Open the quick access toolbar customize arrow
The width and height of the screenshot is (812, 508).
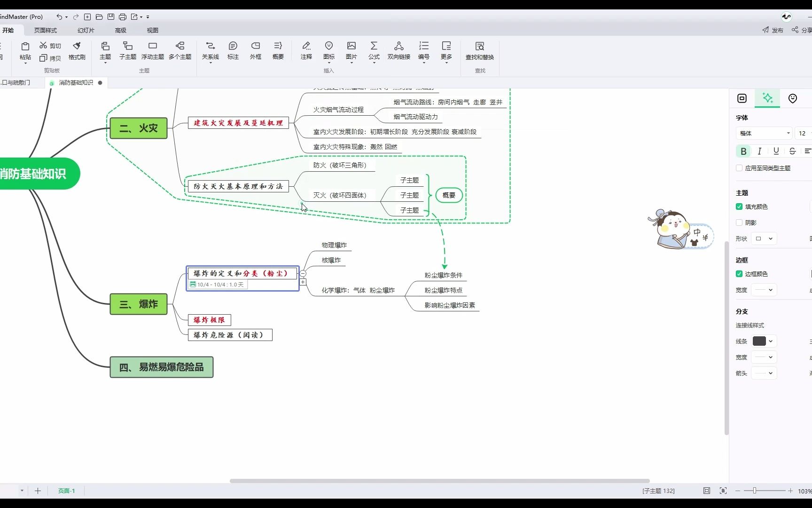tap(148, 17)
